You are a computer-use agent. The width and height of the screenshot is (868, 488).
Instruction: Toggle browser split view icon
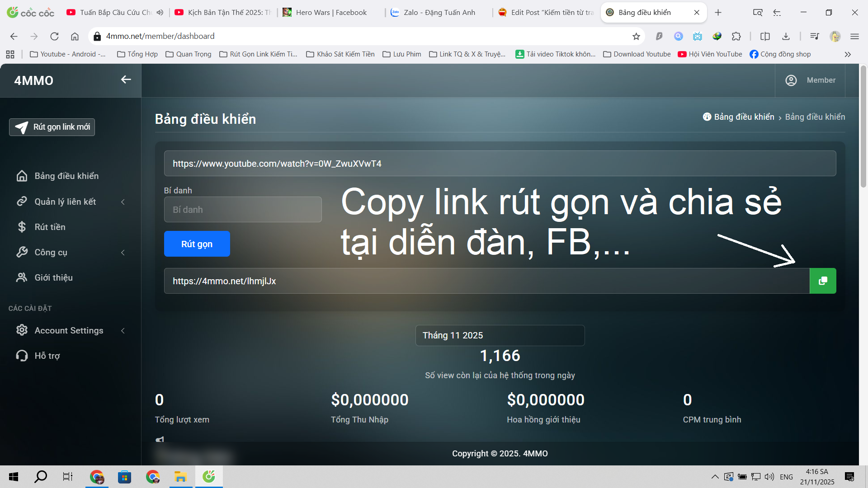(765, 36)
